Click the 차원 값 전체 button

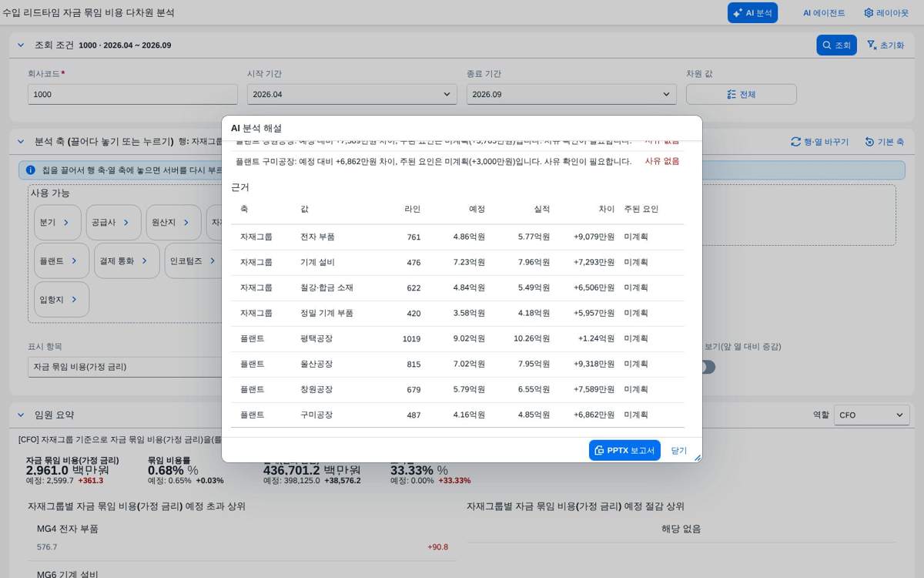click(x=741, y=94)
